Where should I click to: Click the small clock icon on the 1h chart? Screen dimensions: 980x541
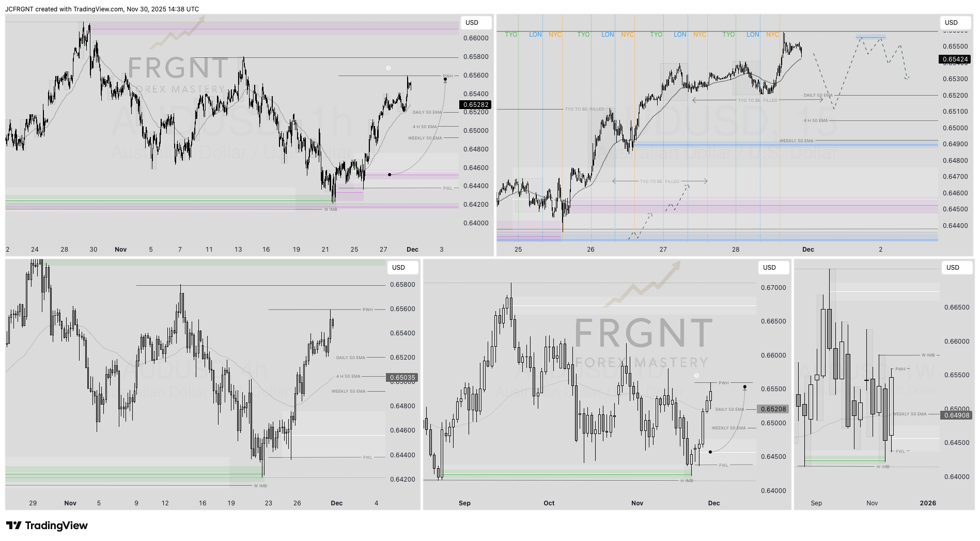(x=388, y=68)
